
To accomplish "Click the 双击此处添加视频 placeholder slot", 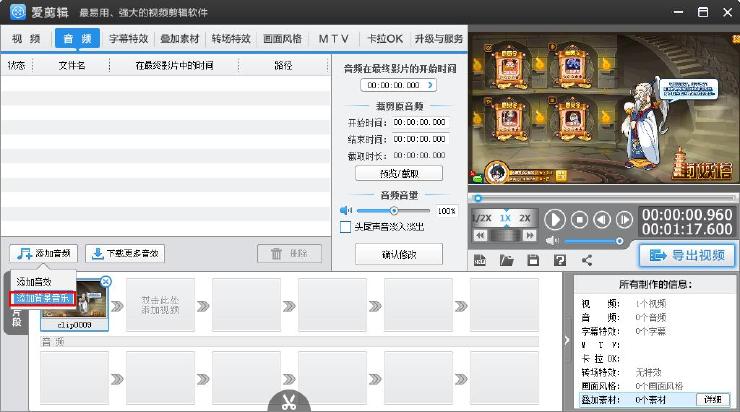I will [160, 305].
